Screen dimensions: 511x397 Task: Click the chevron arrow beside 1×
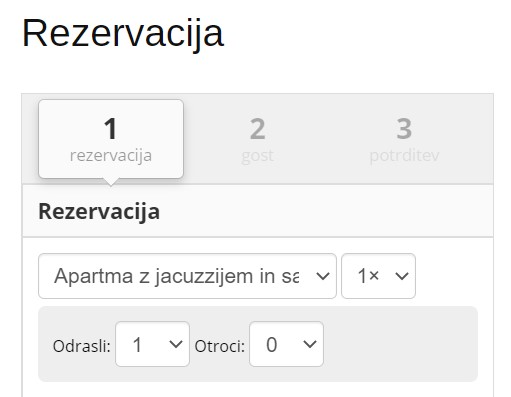tap(402, 276)
